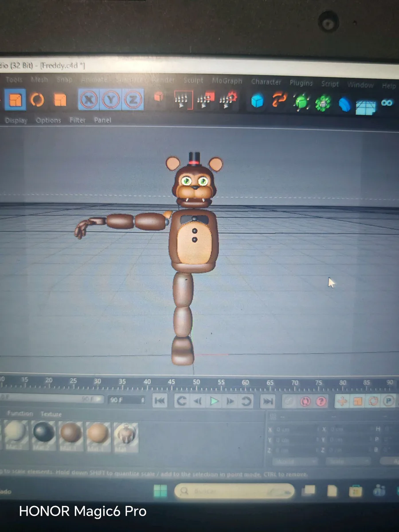Click the blue Bend deformer icon
This screenshot has width=399, height=532.
point(344,105)
